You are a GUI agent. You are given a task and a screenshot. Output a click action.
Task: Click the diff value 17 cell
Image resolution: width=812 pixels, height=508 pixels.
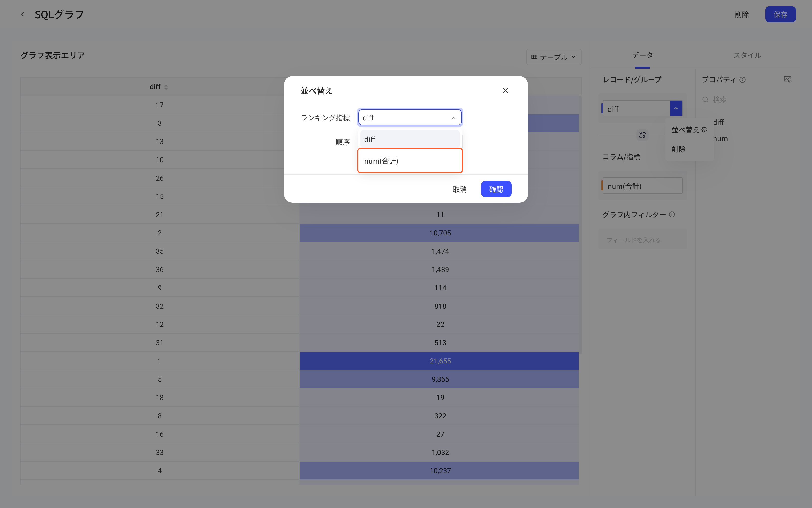point(160,105)
